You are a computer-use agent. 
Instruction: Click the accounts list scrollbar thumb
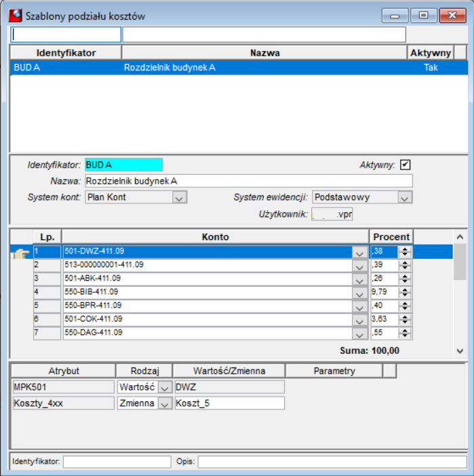click(x=460, y=262)
